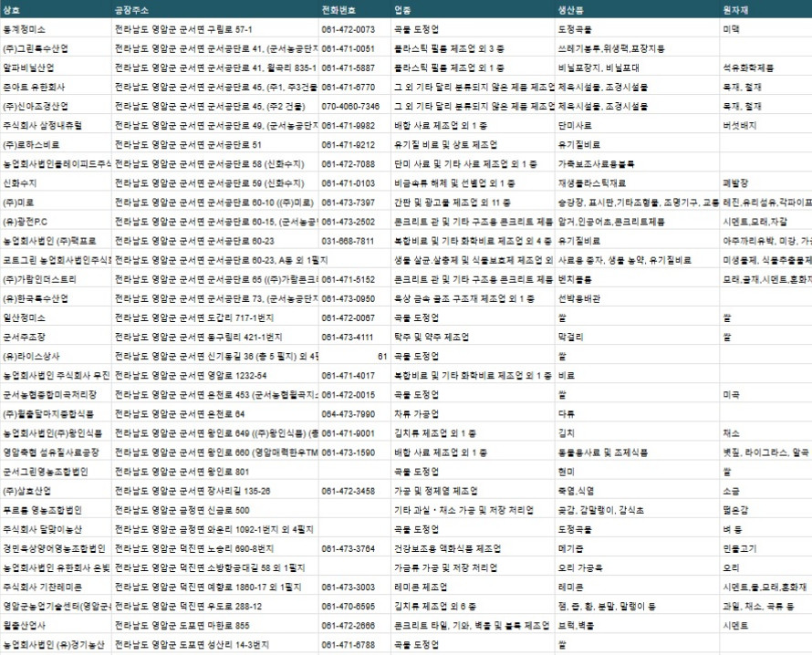Select the 차류 가공업 industry cell

(x=473, y=414)
